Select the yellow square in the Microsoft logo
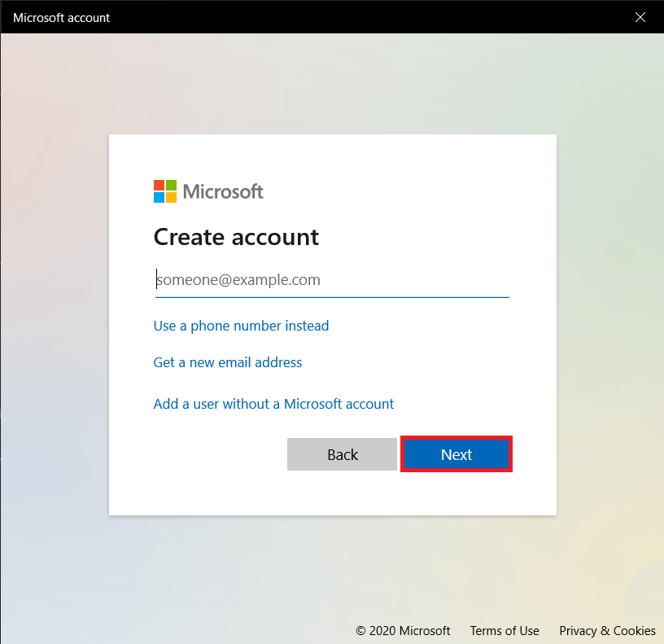The height and width of the screenshot is (644, 664). (x=171, y=197)
